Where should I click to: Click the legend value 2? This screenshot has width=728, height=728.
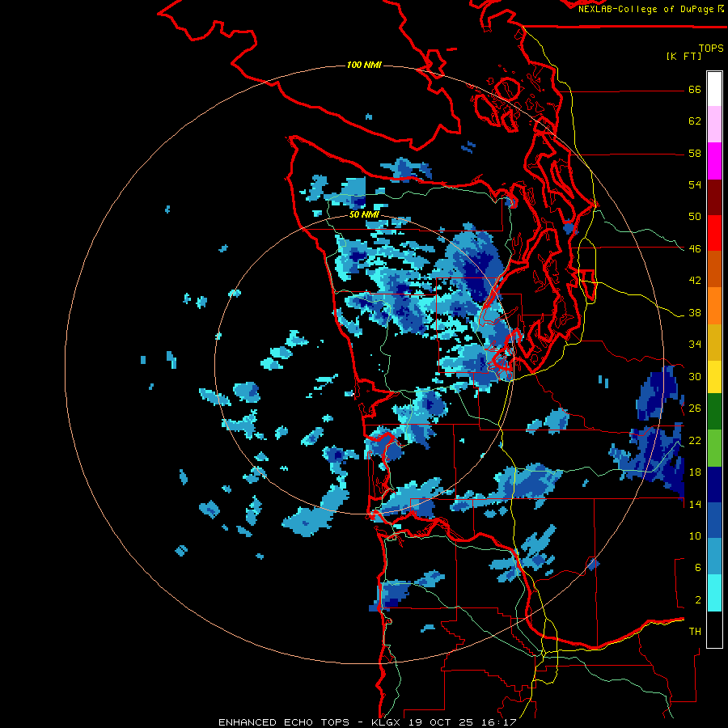click(698, 600)
